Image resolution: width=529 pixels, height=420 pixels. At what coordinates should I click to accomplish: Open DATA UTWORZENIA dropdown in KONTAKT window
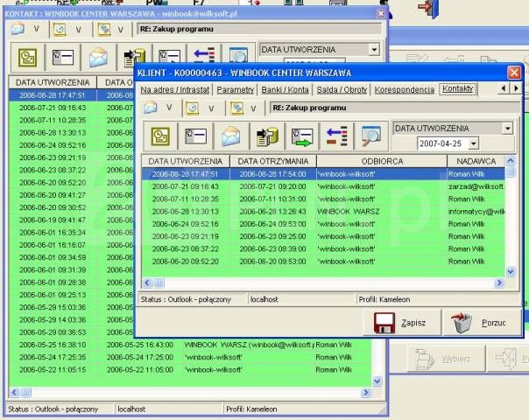(374, 50)
